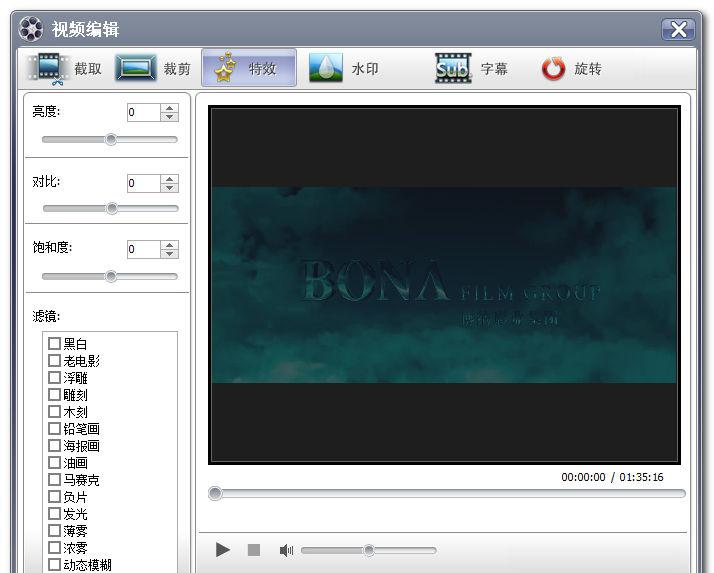
Task: Enable the 黑白 filter checkbox
Action: (55, 343)
